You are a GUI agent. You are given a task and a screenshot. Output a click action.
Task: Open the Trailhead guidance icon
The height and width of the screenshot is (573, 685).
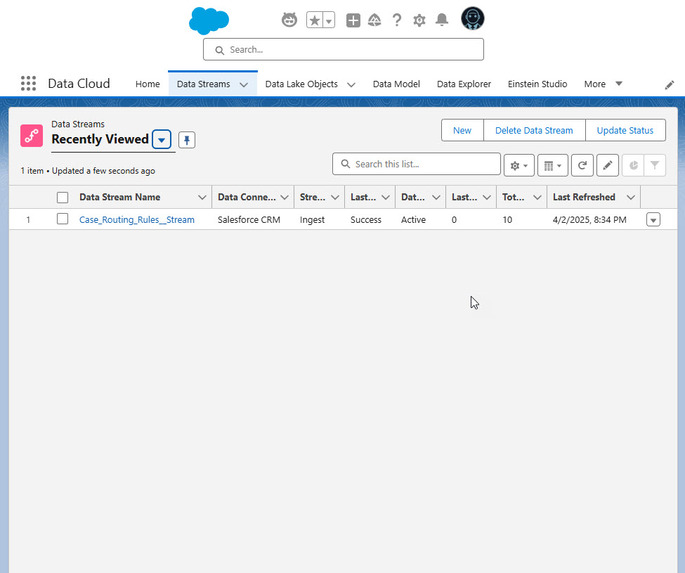374,20
